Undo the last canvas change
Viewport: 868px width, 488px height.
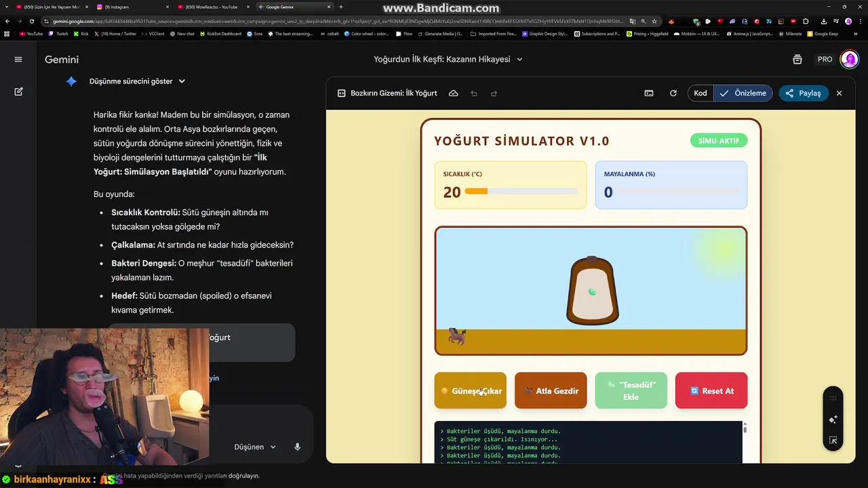pos(474,93)
